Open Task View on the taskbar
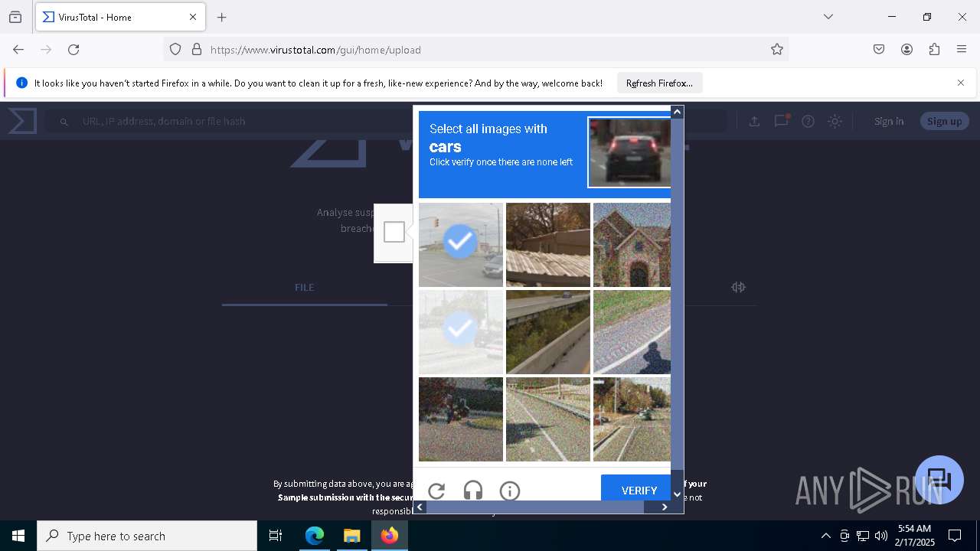 [x=276, y=536]
